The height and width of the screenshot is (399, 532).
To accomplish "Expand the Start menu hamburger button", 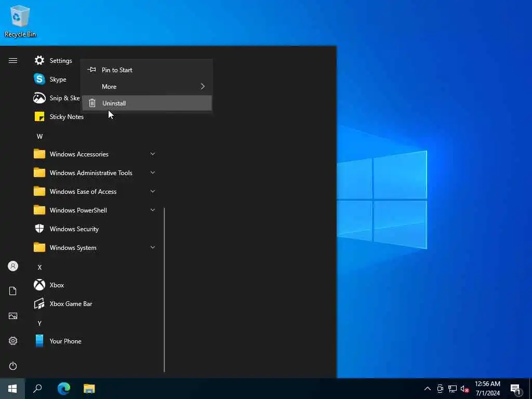I will point(13,60).
